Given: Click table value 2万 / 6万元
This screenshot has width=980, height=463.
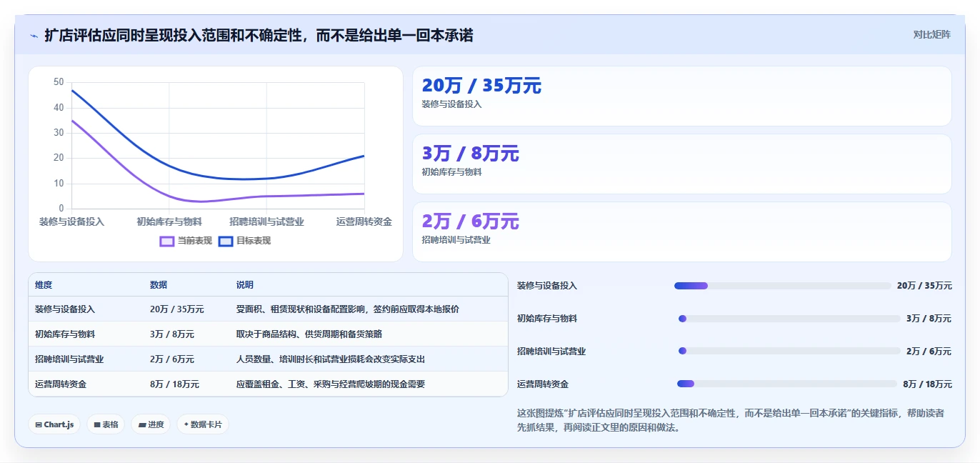Looking at the screenshot, I should click(172, 359).
